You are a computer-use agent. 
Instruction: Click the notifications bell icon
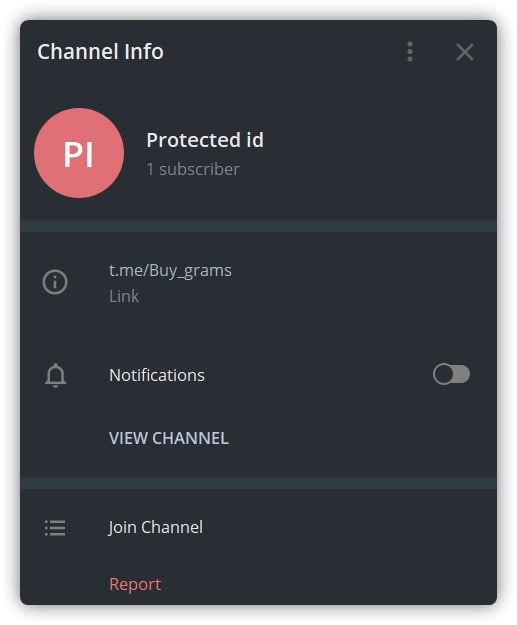pos(55,375)
